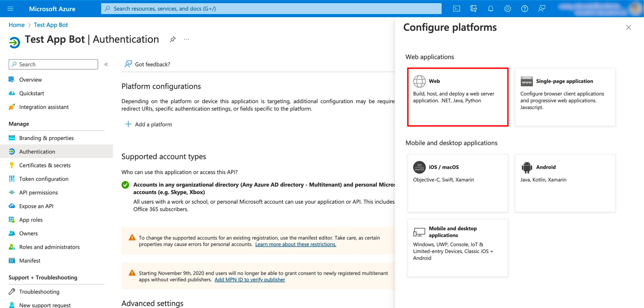This screenshot has width=644, height=308.
Task: Click the Branding & properties icon
Action: [12, 138]
